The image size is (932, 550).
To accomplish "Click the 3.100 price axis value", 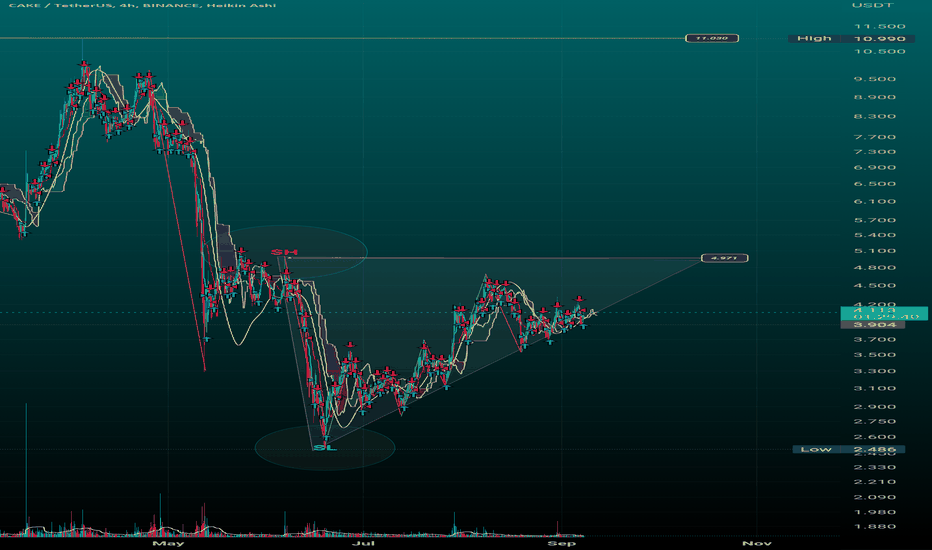I will click(x=875, y=389).
